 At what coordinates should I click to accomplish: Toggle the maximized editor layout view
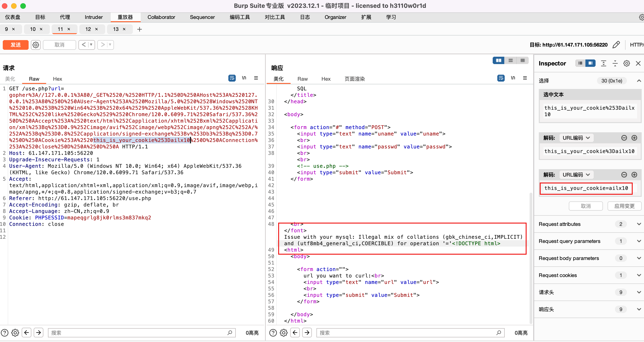pyautogui.click(x=522, y=60)
